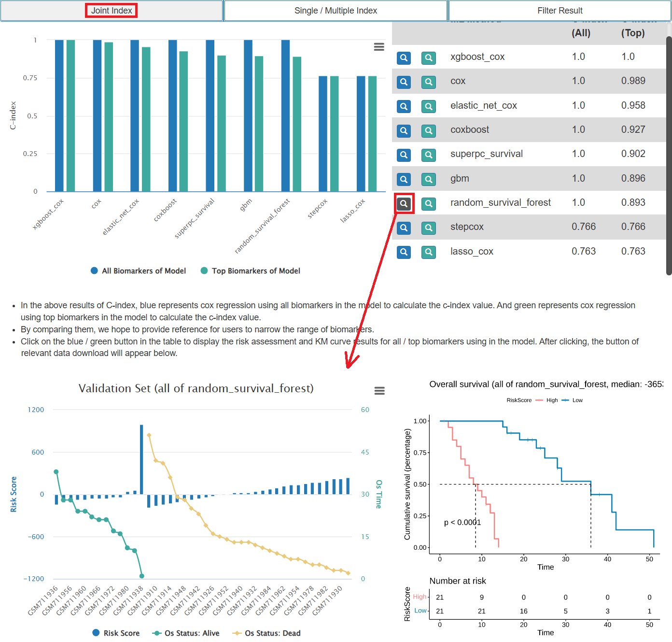
Task: Click green magnifier for coxboost row
Action: click(x=428, y=130)
